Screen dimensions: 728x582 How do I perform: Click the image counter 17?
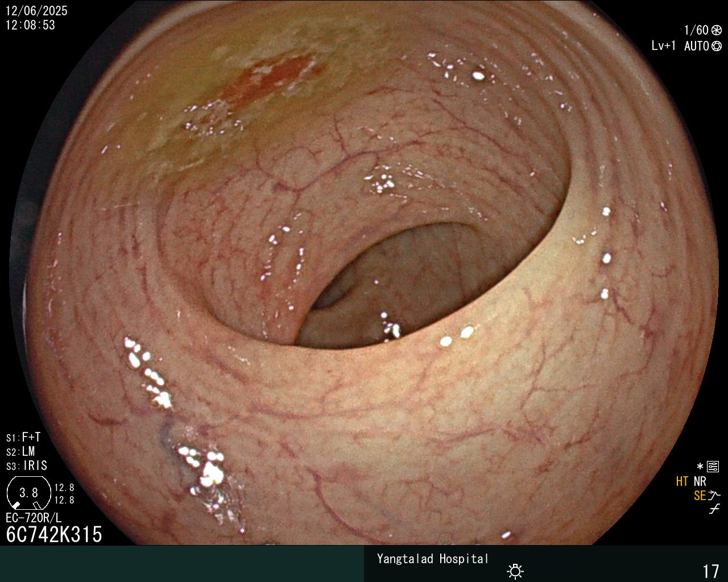pos(711,571)
